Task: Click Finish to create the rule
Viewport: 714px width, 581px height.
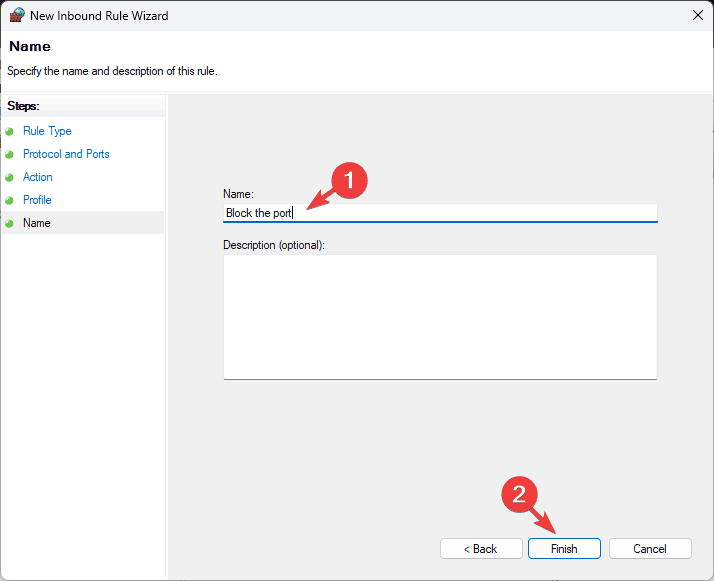Action: coord(564,549)
